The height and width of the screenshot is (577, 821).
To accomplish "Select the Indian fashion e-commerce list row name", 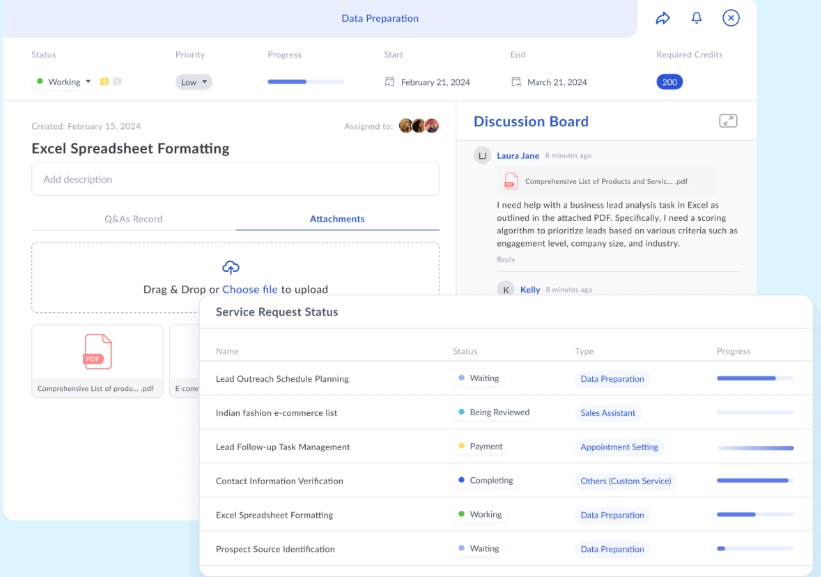I will coord(276,413).
